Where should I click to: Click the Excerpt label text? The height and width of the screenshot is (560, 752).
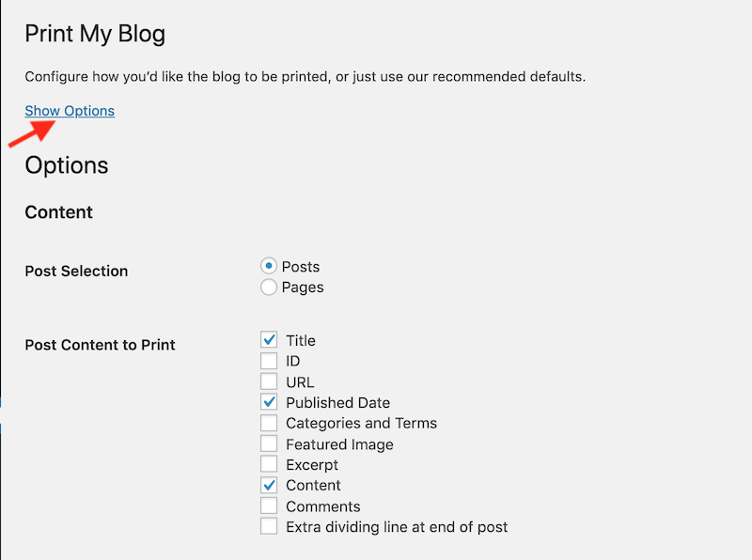pyautogui.click(x=312, y=465)
